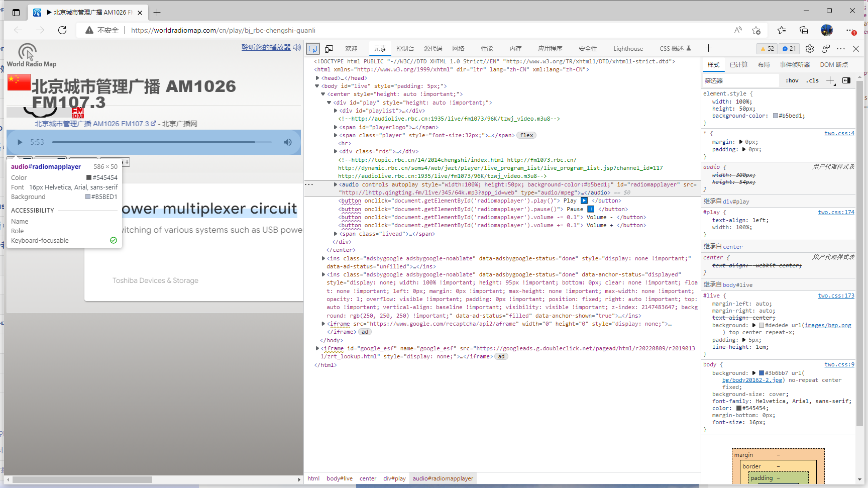This screenshot has width=868, height=488.
Task: Expand the span.livead node
Action: coord(336,234)
